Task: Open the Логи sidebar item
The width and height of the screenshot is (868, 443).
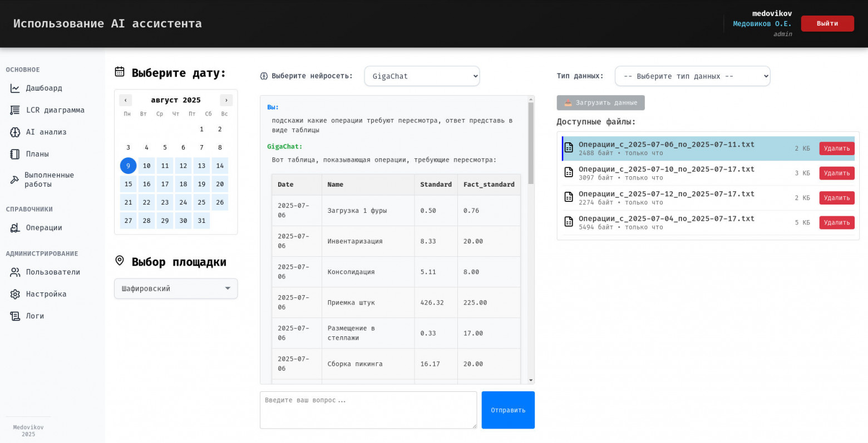Action: coord(34,316)
